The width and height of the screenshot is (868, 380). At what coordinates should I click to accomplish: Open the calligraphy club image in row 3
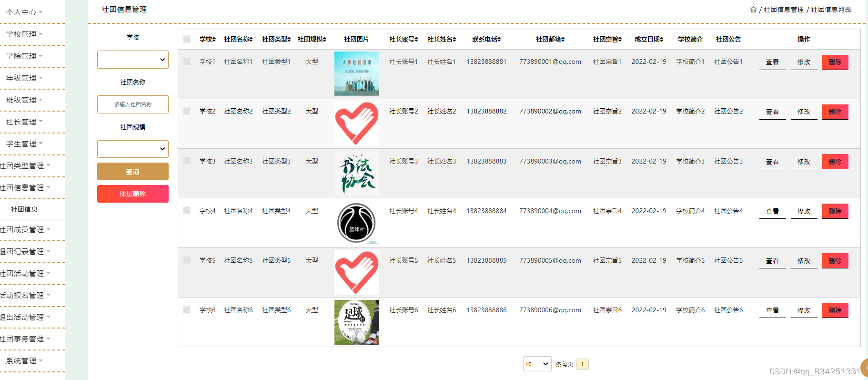(356, 173)
